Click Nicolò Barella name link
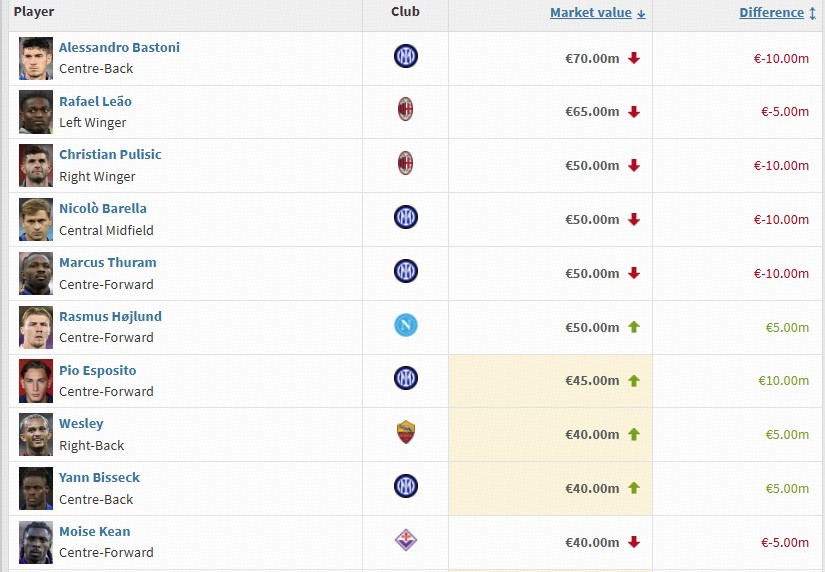Screen dimensions: 825x572 click(102, 209)
